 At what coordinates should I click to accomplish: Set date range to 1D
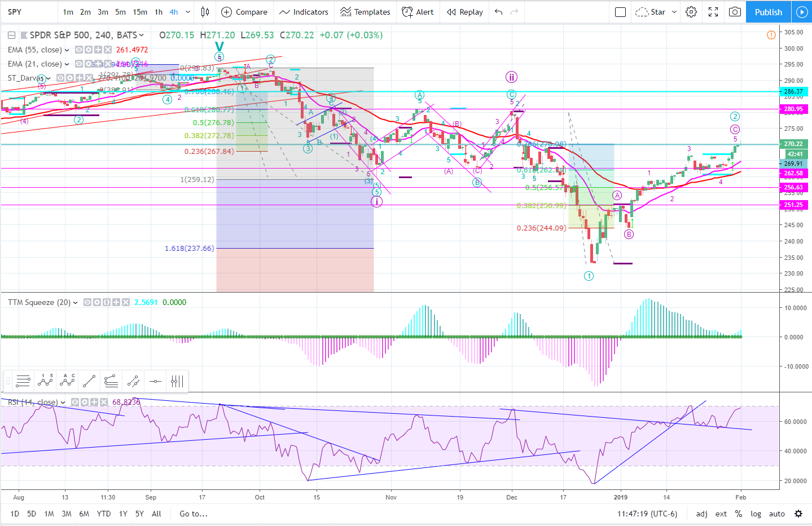click(15, 514)
